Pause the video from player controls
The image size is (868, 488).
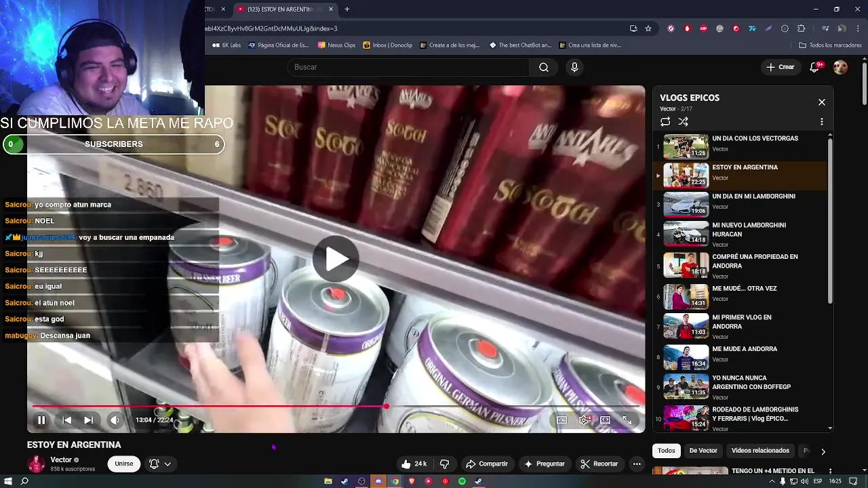coord(41,420)
